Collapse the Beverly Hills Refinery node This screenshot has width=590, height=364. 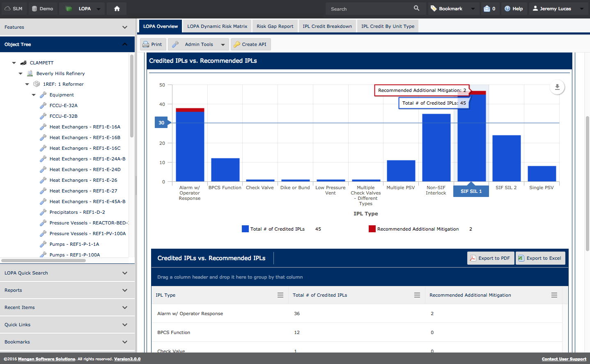[x=21, y=73]
